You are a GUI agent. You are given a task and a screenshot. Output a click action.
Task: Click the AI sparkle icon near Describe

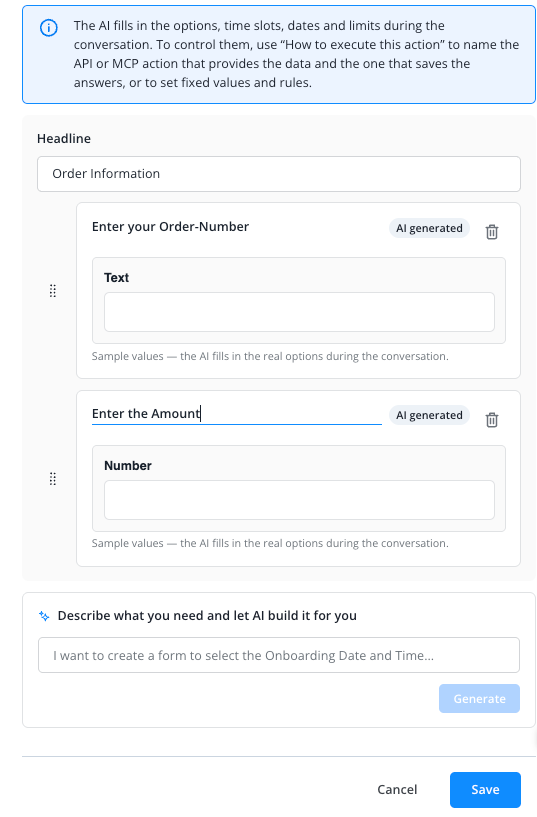44,616
